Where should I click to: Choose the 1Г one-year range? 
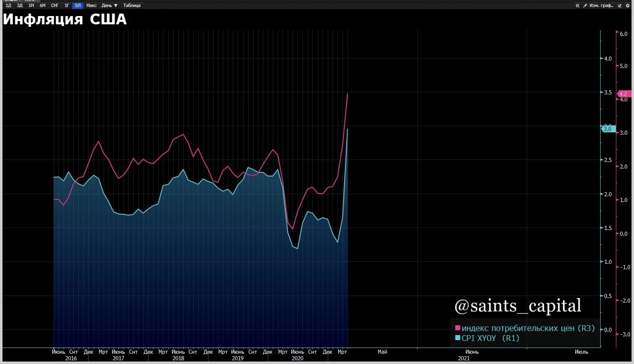click(66, 5)
